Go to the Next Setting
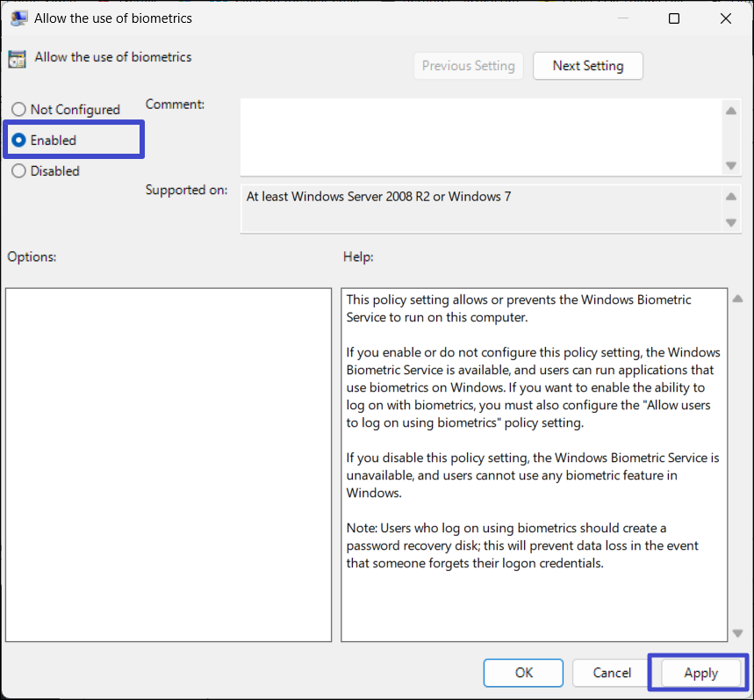 click(x=587, y=66)
